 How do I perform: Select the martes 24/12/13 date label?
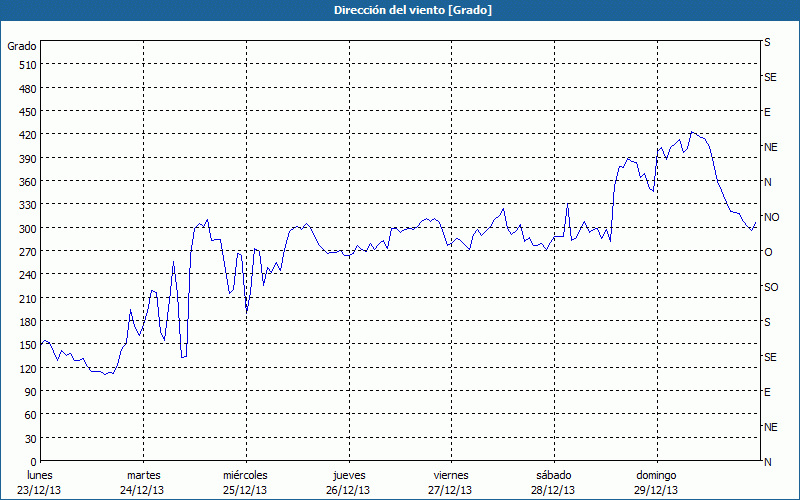click(x=143, y=482)
